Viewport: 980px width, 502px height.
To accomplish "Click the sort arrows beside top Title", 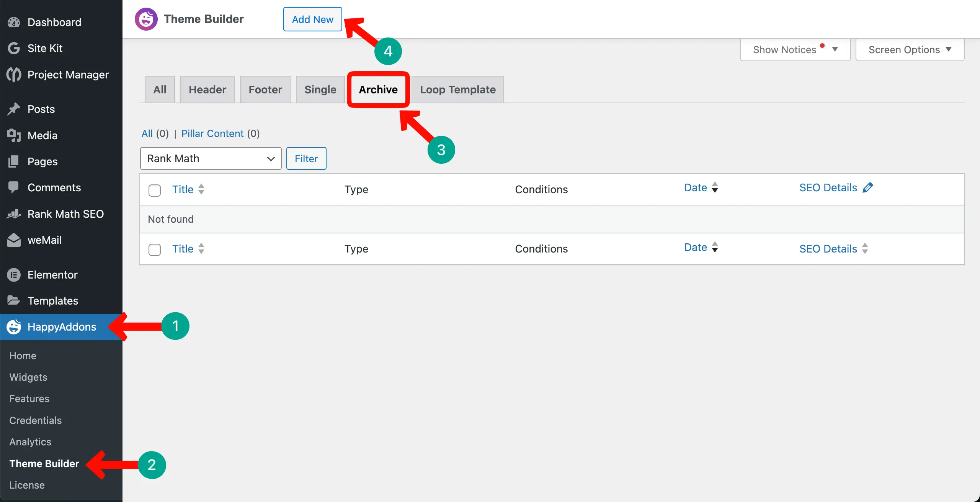I will pyautogui.click(x=201, y=189).
